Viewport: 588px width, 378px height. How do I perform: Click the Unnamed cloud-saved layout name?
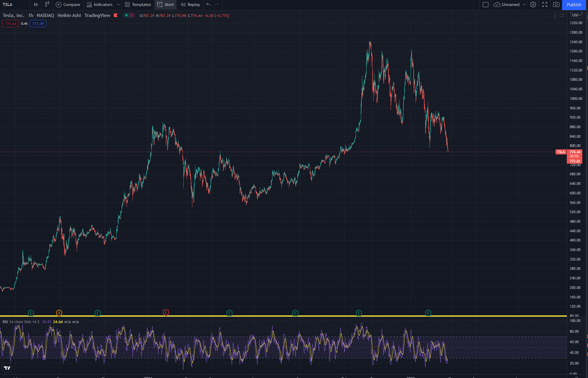507,4
